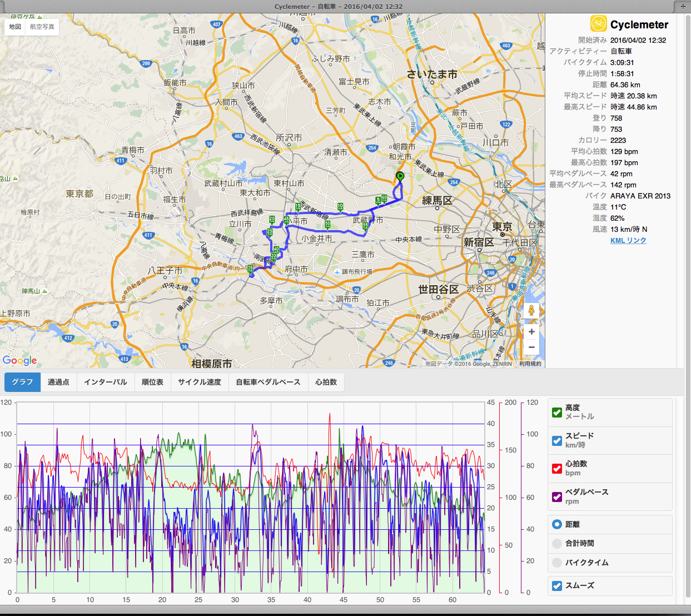
Task: Click the max heart rate 197 bpm
Action: click(624, 162)
